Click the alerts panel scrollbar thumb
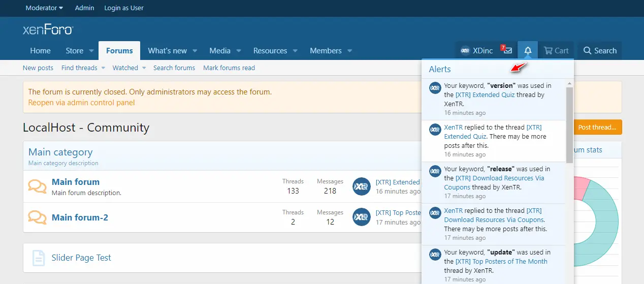 (x=569, y=125)
